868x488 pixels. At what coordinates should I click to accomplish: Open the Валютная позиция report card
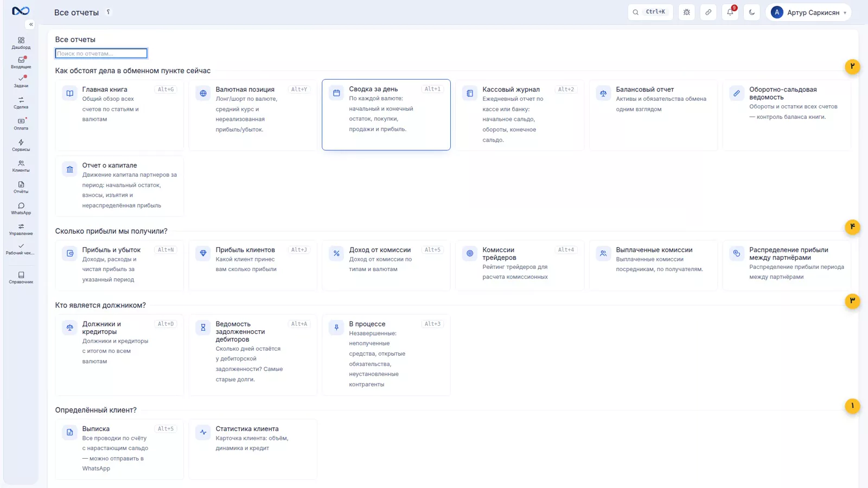[x=253, y=115]
